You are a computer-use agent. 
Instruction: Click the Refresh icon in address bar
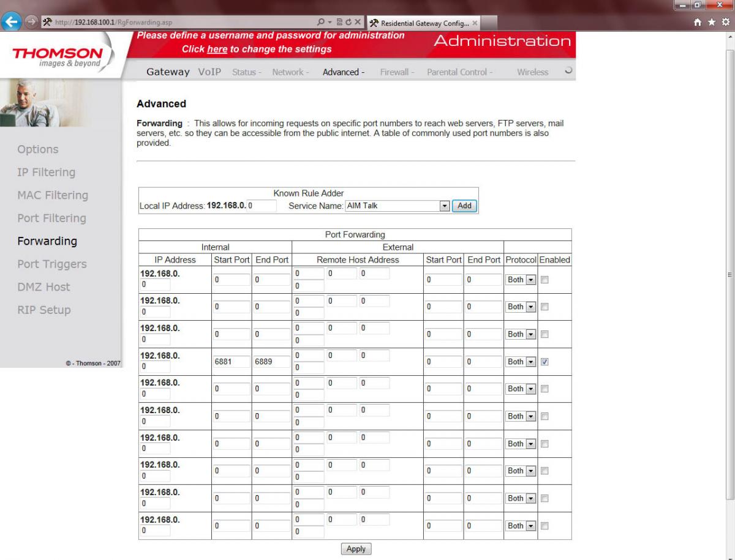(347, 23)
